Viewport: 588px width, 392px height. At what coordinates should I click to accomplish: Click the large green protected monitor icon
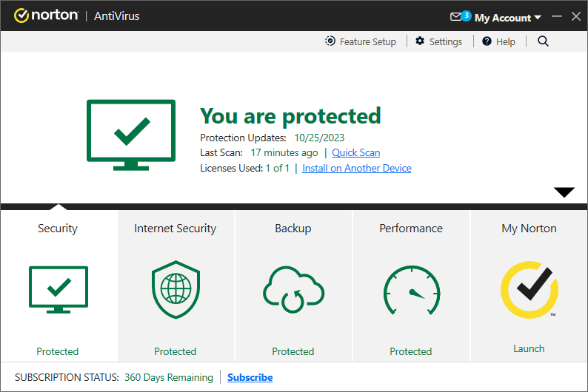[131, 135]
